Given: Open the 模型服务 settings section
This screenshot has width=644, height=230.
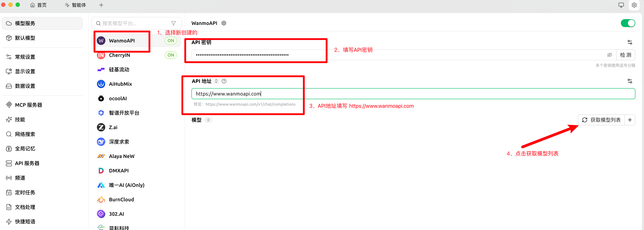Looking at the screenshot, I should click(x=42, y=23).
